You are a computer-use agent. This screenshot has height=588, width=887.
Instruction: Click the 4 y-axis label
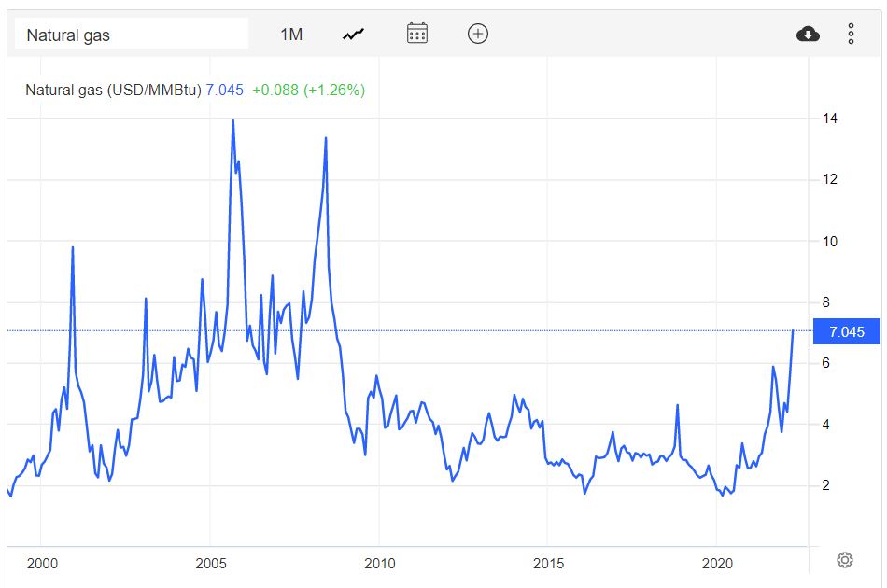(826, 424)
